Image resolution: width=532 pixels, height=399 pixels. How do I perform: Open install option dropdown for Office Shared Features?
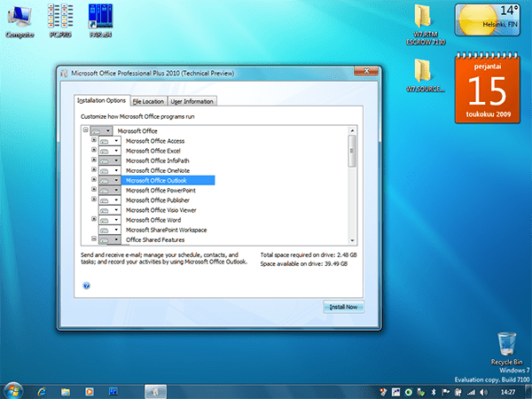[110, 239]
